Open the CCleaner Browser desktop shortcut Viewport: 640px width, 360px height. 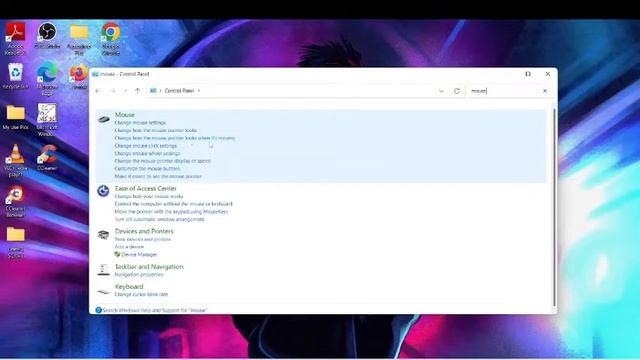[16, 202]
